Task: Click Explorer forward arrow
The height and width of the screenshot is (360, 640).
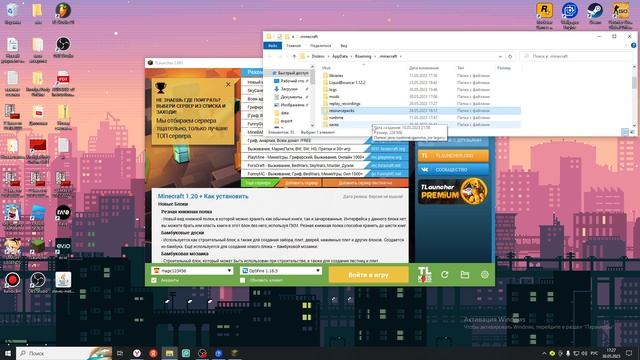Action: pyautogui.click(x=280, y=56)
